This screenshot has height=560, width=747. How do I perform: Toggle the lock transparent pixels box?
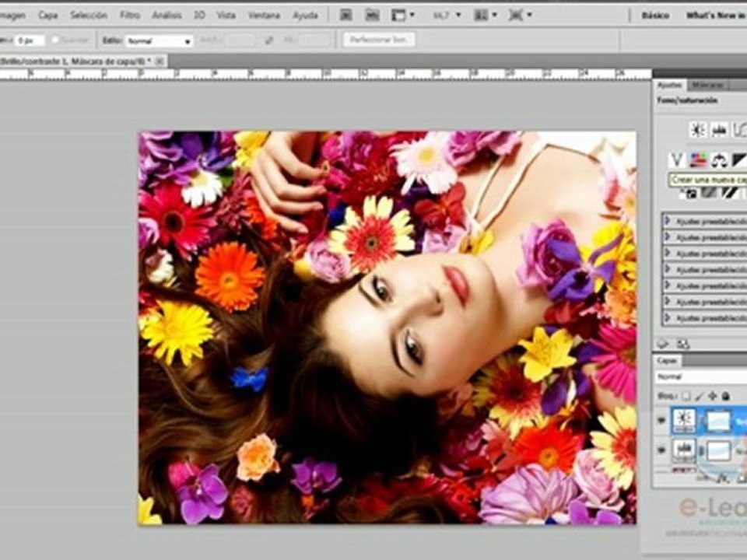[x=686, y=396]
